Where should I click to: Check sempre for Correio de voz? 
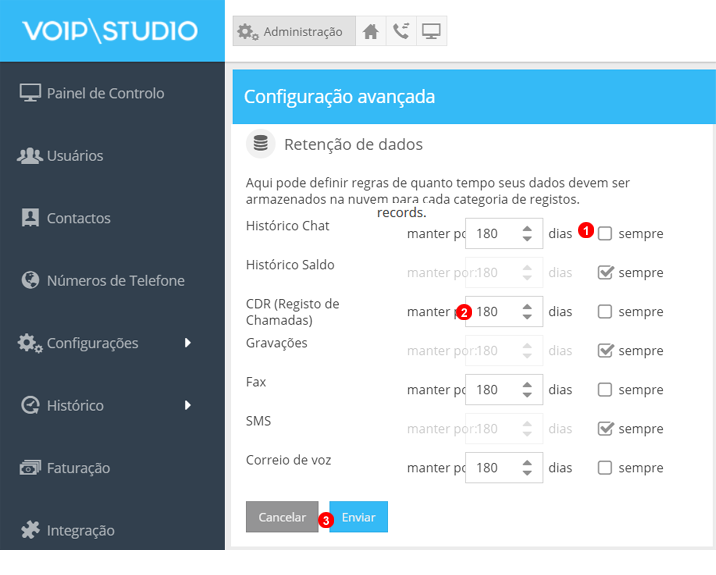(605, 468)
